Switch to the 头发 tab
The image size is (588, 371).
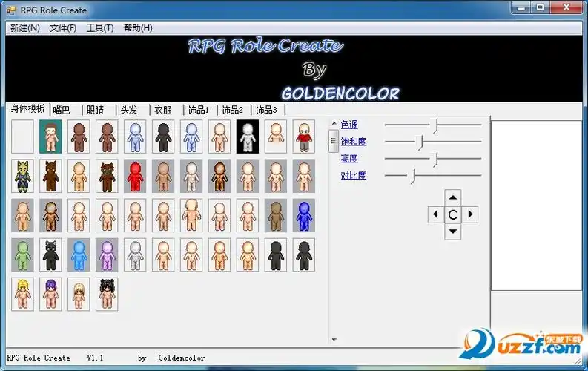[x=133, y=110]
